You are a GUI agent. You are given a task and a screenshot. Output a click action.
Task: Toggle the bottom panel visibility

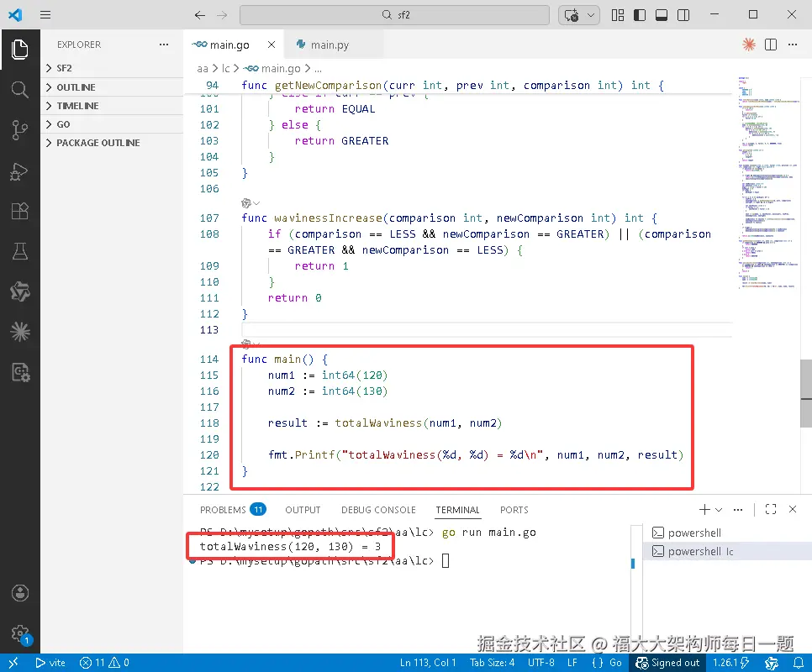pos(662,15)
